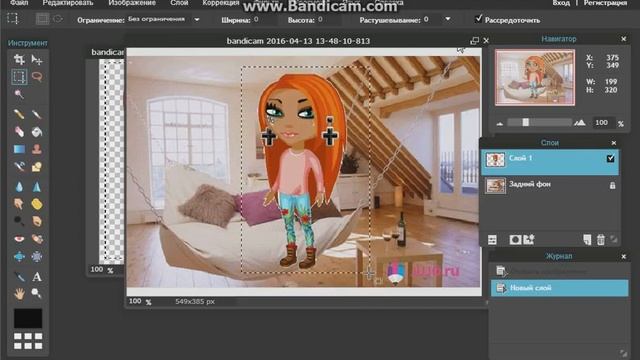Select the Dodge tool

click(19, 221)
